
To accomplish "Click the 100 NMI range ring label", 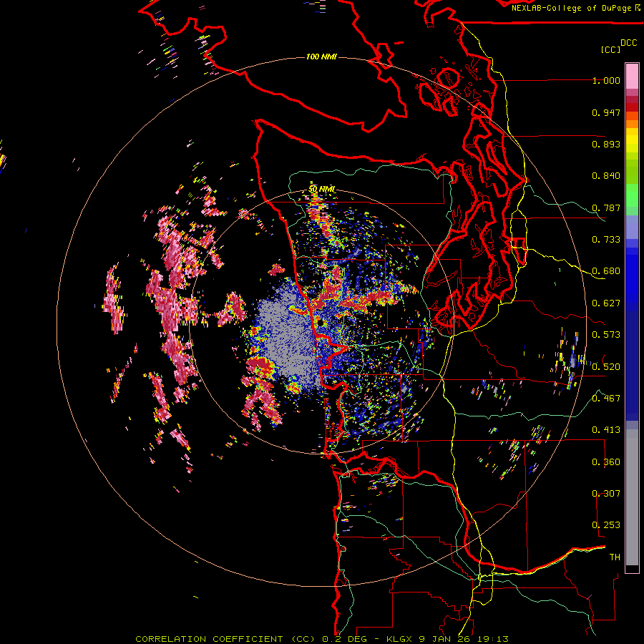I will pos(321,57).
